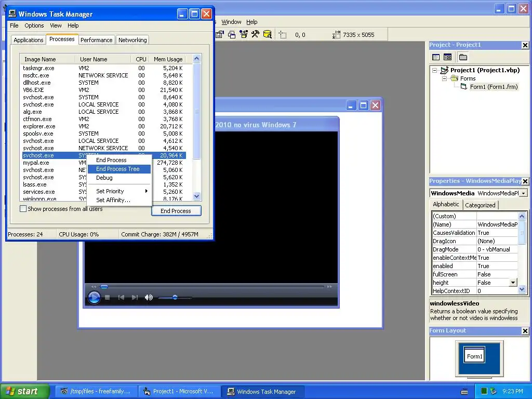Switch to Project1 Microsoft Visual Basic taskbar button
532x399 pixels.
179,391
